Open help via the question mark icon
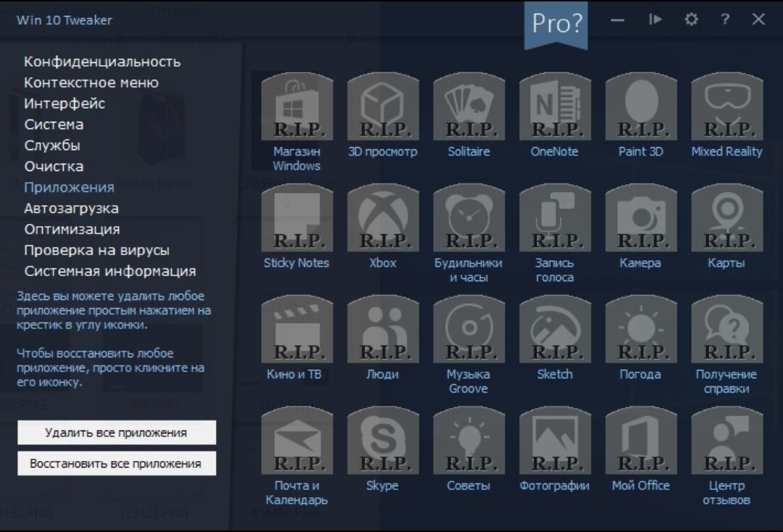 725,20
